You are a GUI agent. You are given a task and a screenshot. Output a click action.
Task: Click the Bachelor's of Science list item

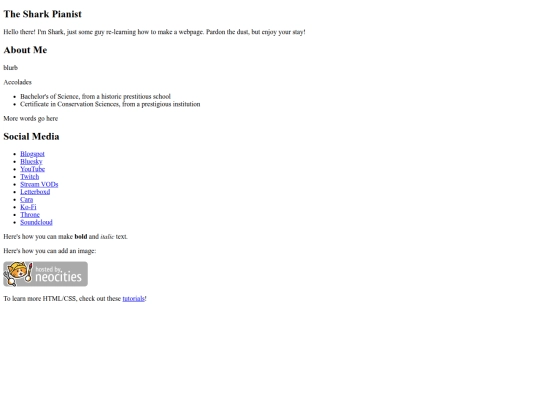(95, 96)
